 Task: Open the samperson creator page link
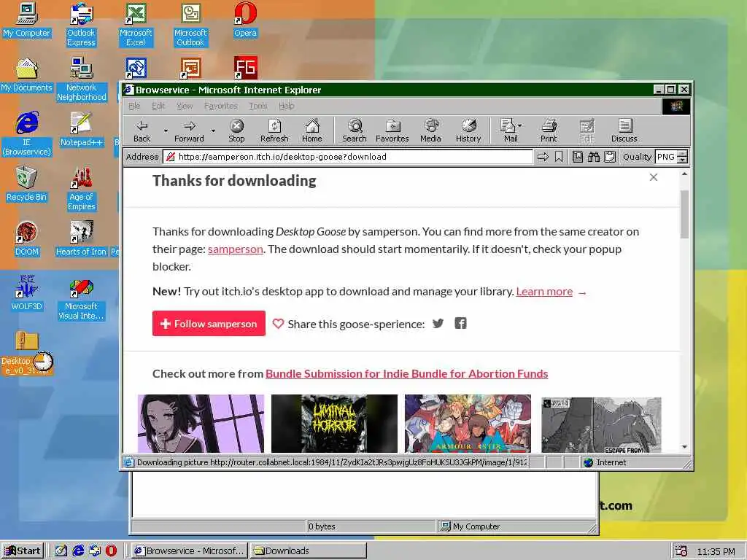point(236,249)
